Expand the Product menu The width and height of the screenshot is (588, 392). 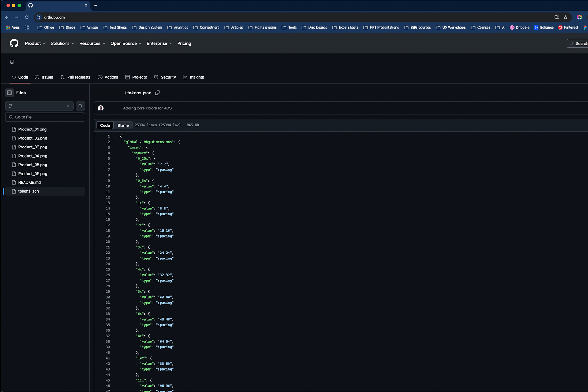point(35,43)
